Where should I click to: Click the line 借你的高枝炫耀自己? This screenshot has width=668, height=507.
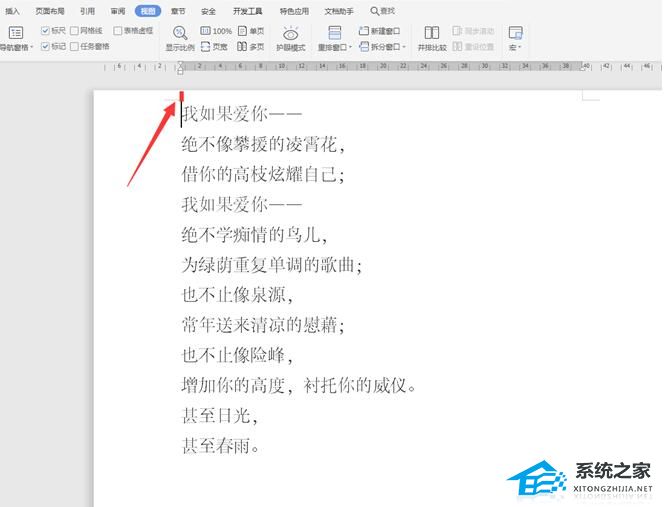pos(263,175)
